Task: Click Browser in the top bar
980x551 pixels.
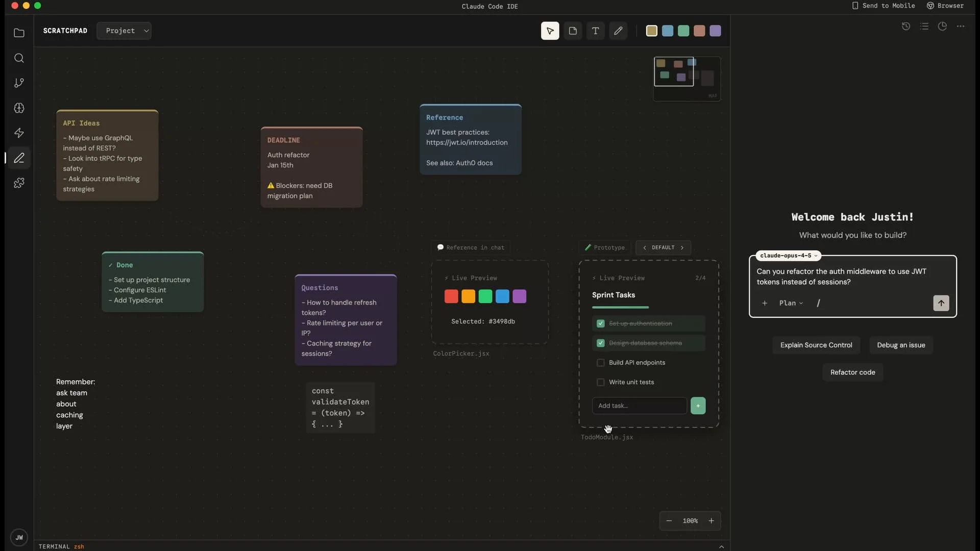Action: (945, 6)
